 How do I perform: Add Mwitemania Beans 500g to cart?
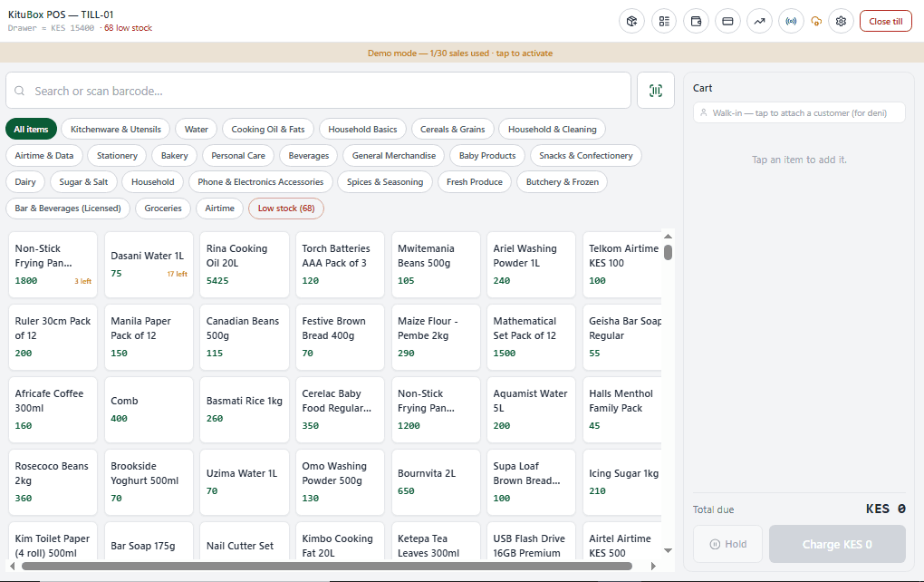pos(436,265)
